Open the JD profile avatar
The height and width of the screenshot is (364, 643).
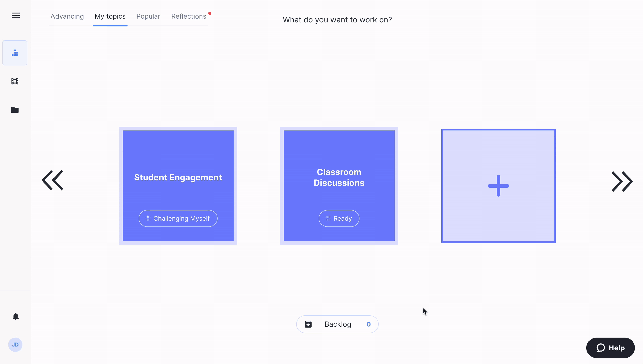(15, 345)
